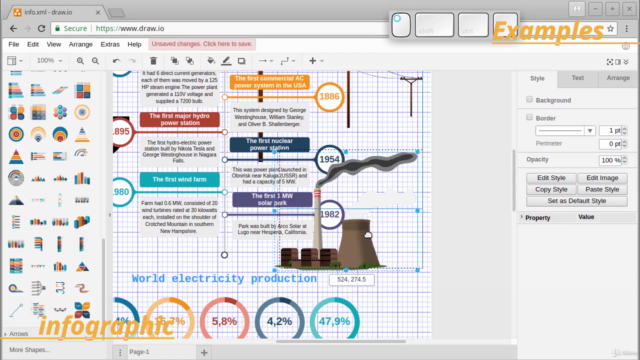Open the waypoints connector dropdown
The width and height of the screenshot is (640, 360).
(288, 61)
